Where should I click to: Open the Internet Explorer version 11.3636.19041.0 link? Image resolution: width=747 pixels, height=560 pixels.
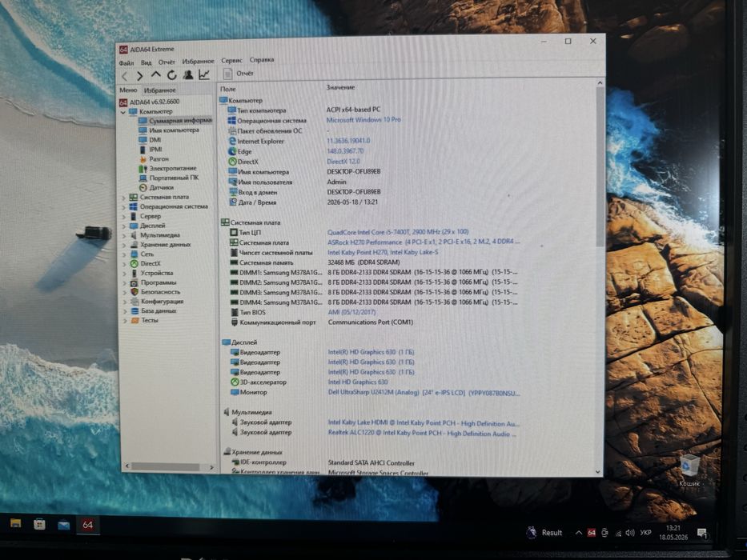tap(348, 141)
